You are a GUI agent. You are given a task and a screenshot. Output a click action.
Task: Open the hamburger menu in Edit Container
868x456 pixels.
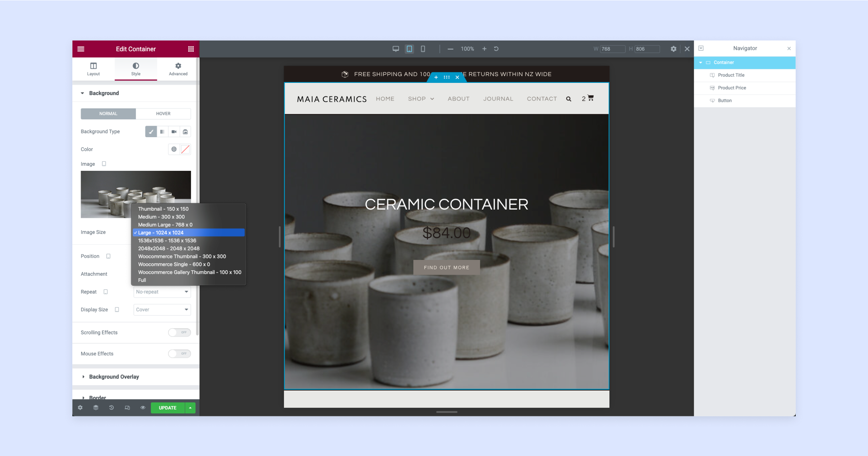81,49
